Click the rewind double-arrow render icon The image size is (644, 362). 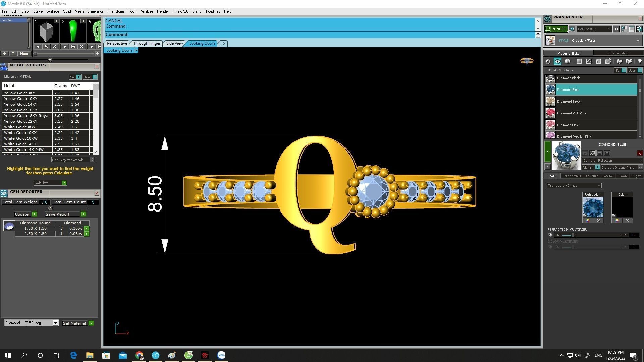coord(616,29)
